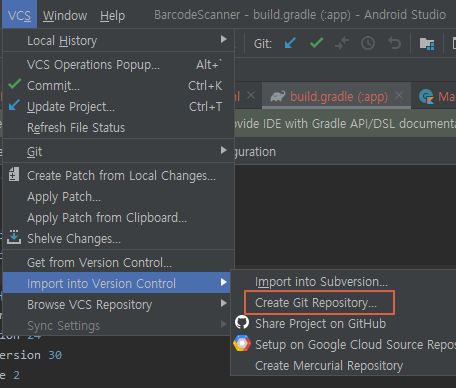
Task: Open Browse VCS Repository entry
Action: pyautogui.click(x=117, y=304)
